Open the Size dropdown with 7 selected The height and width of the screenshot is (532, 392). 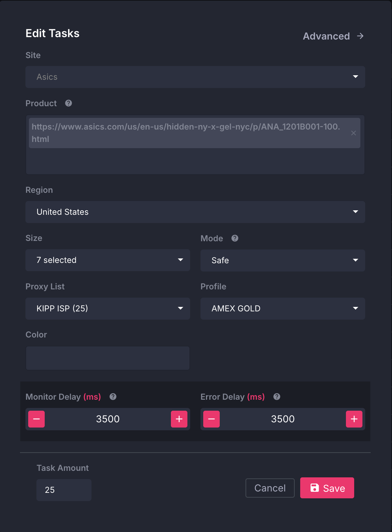coord(108,260)
